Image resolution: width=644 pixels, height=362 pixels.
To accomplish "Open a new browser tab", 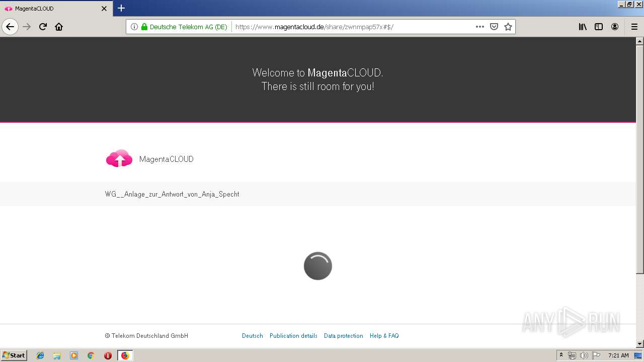I will tap(121, 8).
